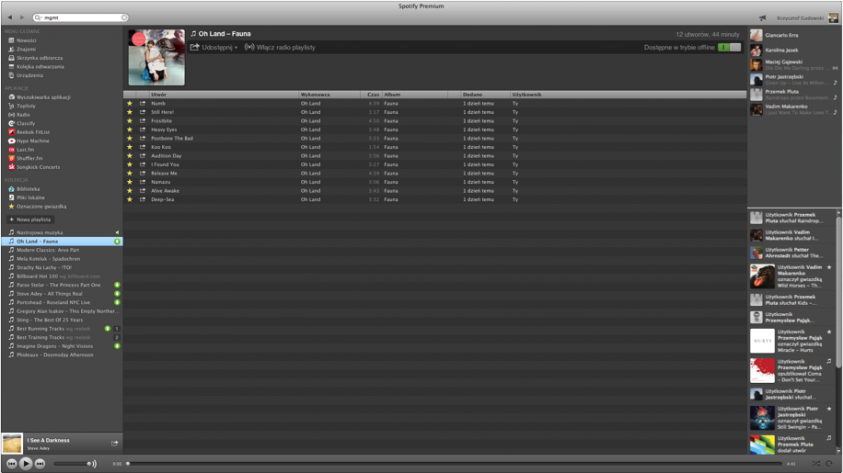Viewport: 843px width, 473px height.
Task: Skip to the previous track
Action: tap(11, 463)
